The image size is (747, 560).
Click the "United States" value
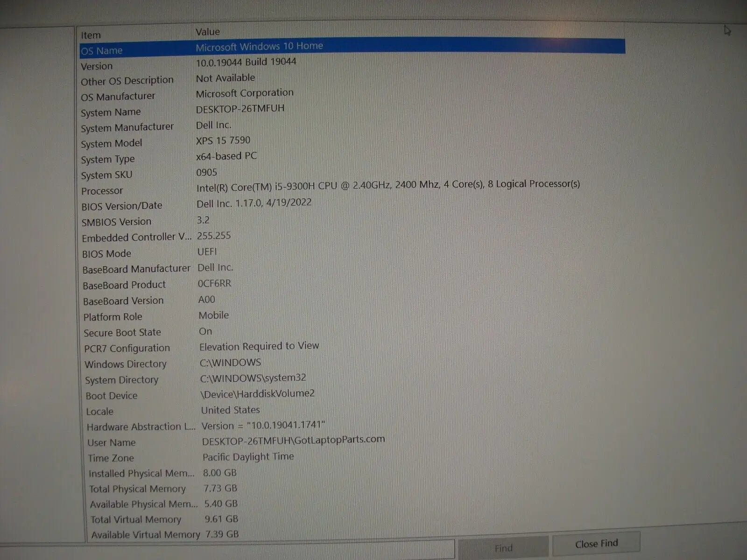[x=231, y=410]
